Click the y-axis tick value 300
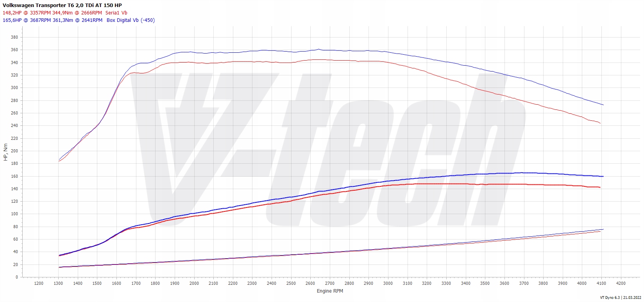644x302 pixels. pyautogui.click(x=14, y=88)
